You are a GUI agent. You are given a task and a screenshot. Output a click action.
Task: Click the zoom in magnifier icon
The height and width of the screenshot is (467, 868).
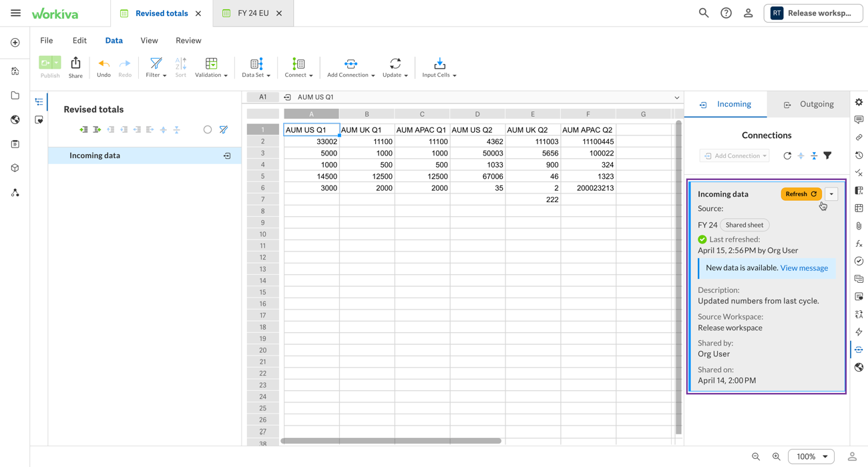click(x=776, y=456)
